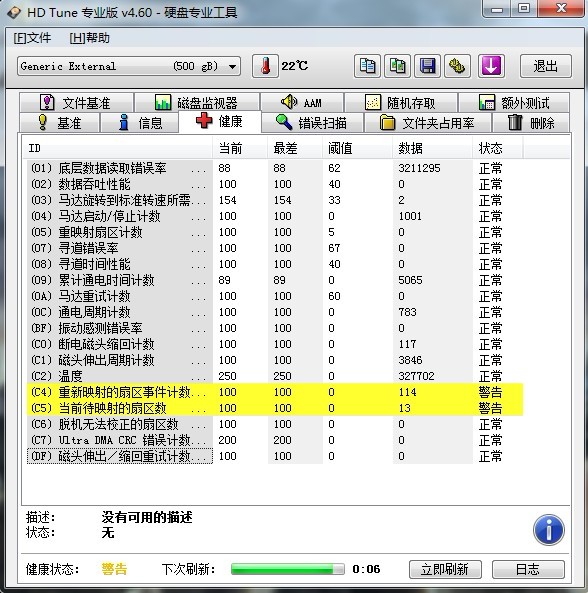Select the (C1) 磁头伸出周期计数 row
Viewport: 588px width, 593px height.
275,360
